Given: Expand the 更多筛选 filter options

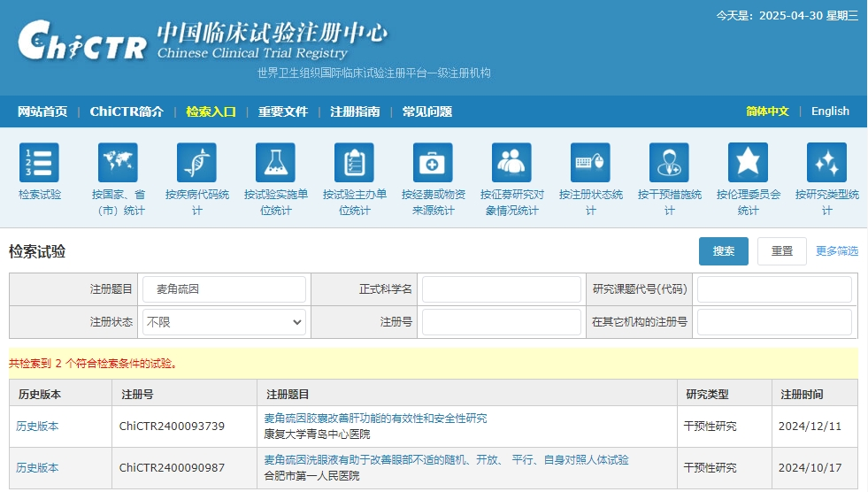Looking at the screenshot, I should click(x=836, y=251).
